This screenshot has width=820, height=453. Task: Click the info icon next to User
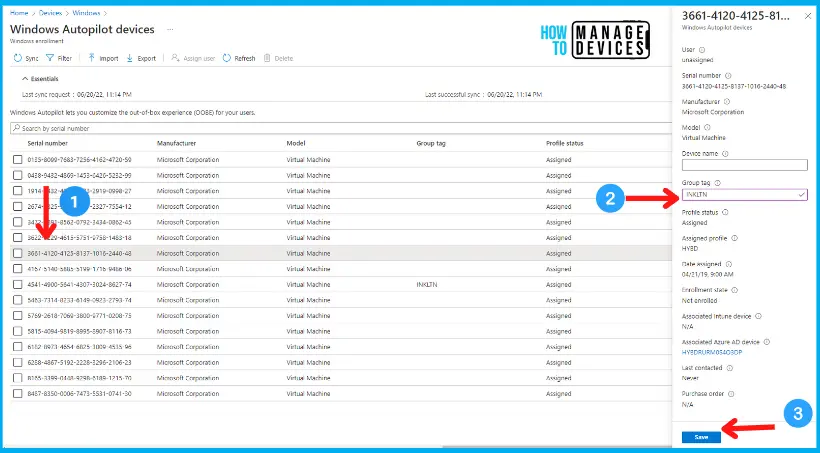click(x=702, y=50)
